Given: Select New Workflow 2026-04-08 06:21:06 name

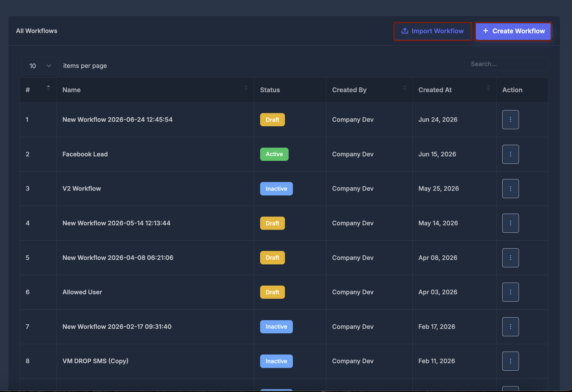Looking at the screenshot, I should click(x=118, y=258).
